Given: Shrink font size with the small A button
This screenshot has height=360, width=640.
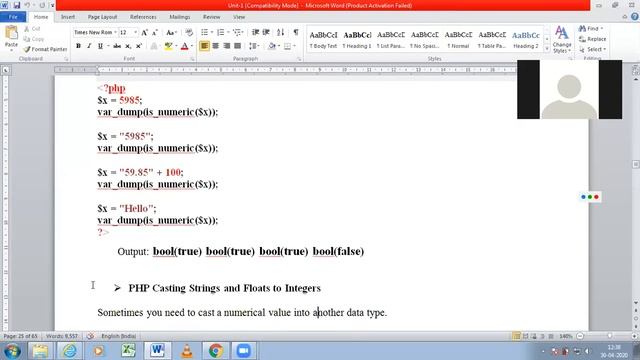Looking at the screenshot, I should pos(155,33).
